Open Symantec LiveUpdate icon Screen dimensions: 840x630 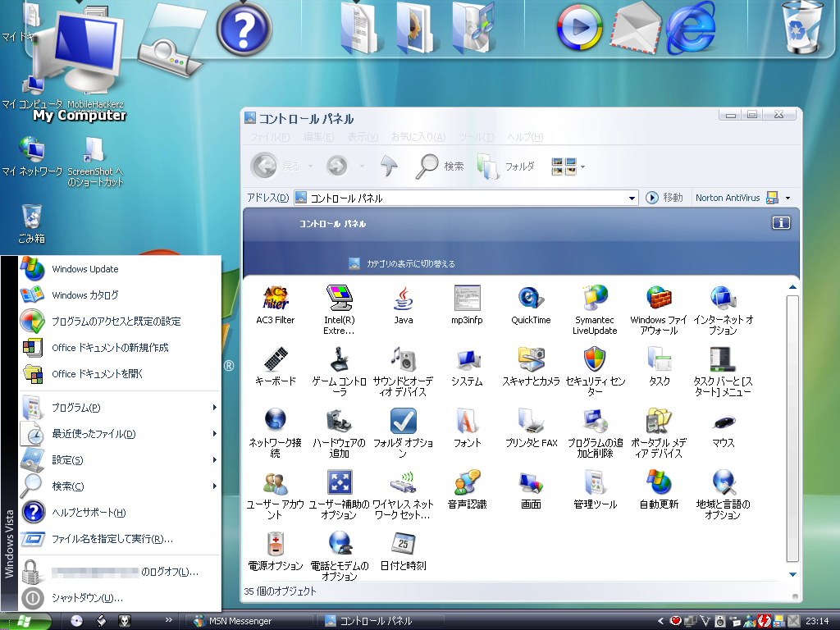(x=595, y=299)
